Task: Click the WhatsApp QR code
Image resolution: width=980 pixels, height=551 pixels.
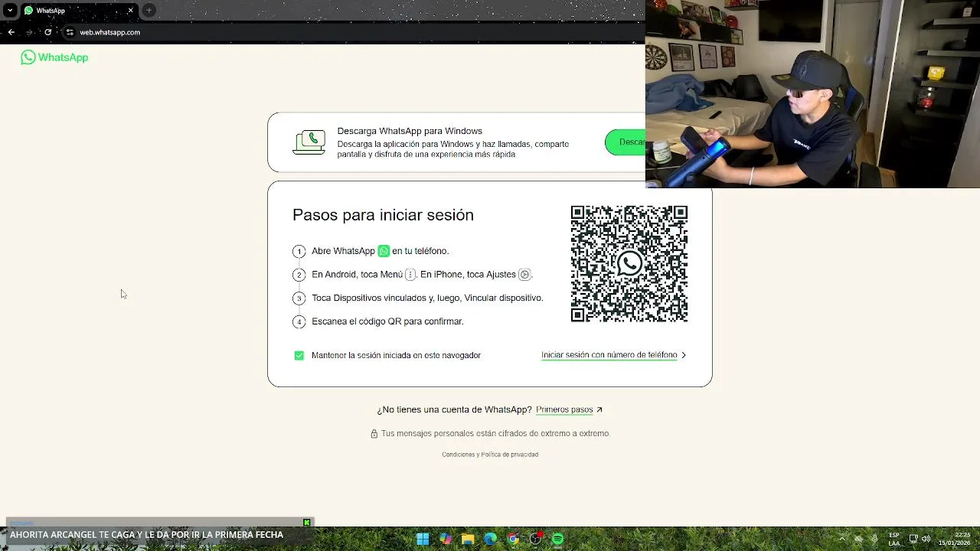Action: pyautogui.click(x=629, y=264)
